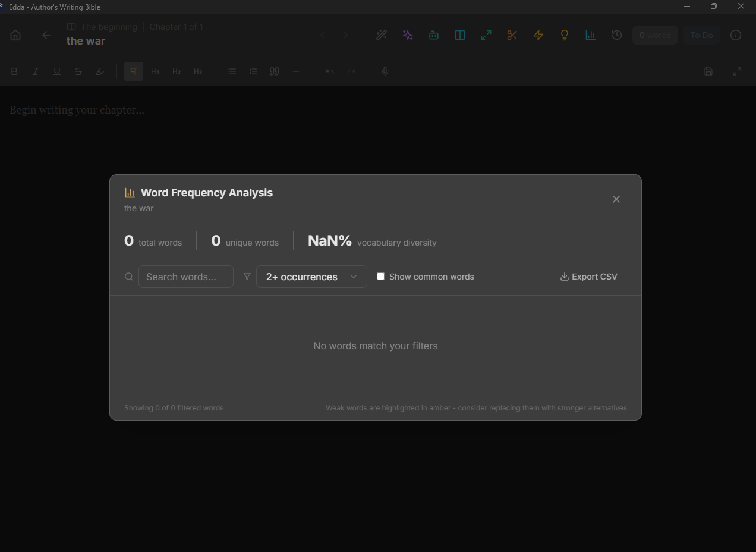Screen dimensions: 756x552
Task: Start voice dictation with microphone icon
Action: tap(385, 71)
